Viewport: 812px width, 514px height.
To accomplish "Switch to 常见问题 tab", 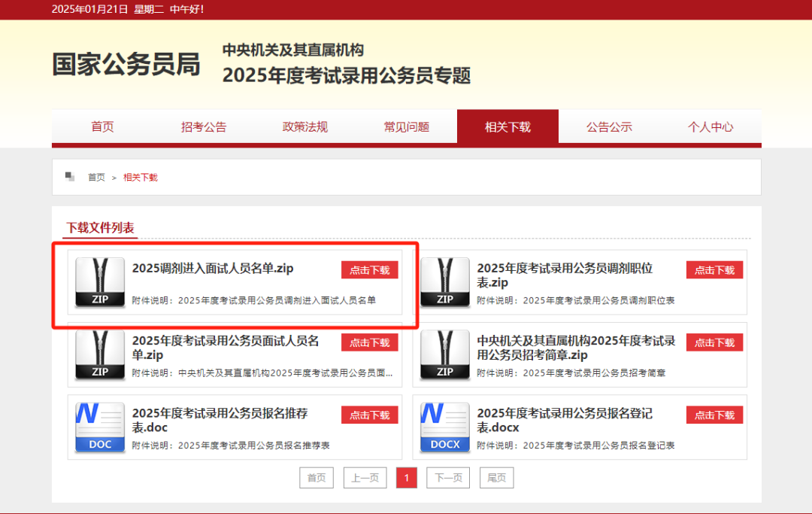I will coord(407,126).
